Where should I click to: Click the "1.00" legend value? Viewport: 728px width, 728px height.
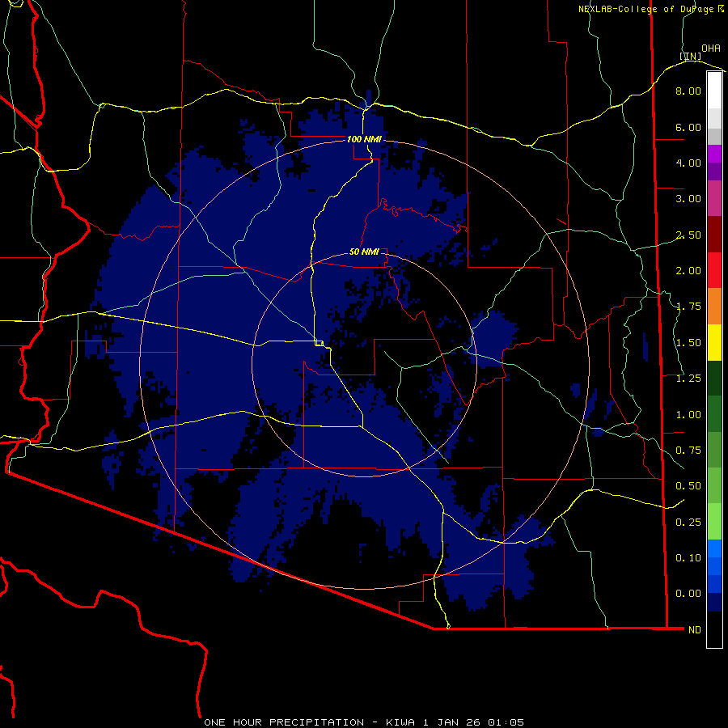(x=688, y=415)
